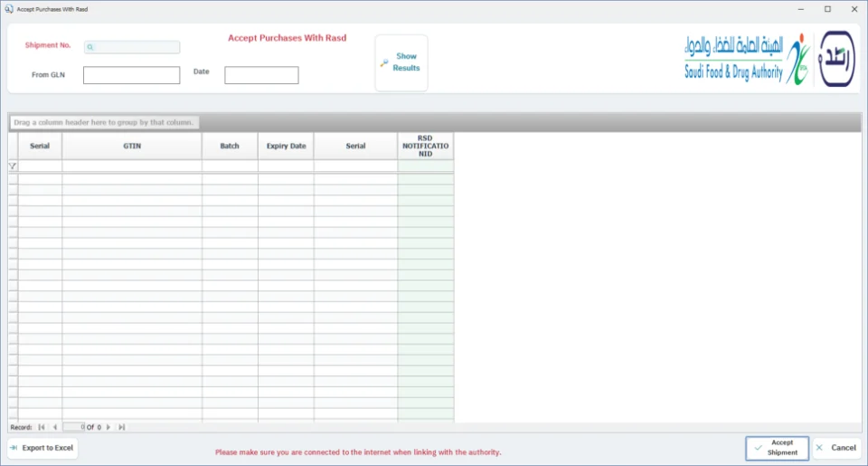868x466 pixels.
Task: Click the checkmark icon on Accept Shipment
Action: 758,448
